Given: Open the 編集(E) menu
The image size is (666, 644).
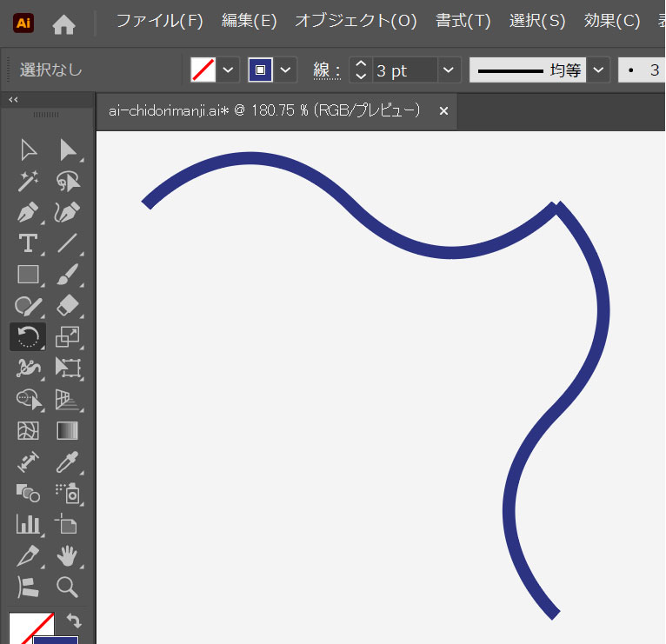Looking at the screenshot, I should pyautogui.click(x=250, y=21).
